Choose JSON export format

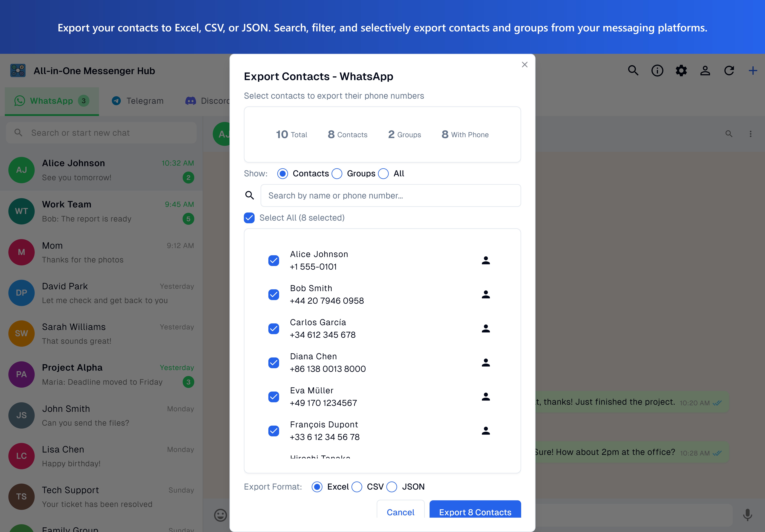[391, 487]
